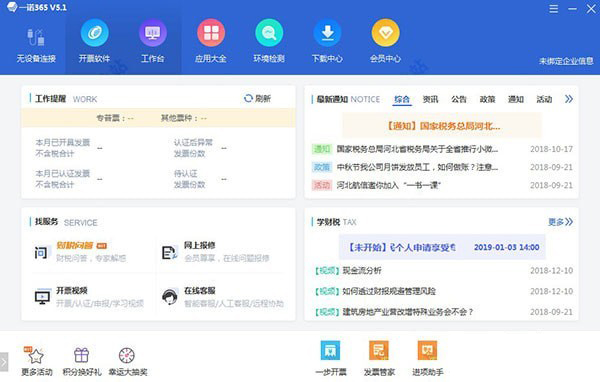Expand more notice tabs with double chevron
Image resolution: width=600 pixels, height=382 pixels.
pos(569,99)
